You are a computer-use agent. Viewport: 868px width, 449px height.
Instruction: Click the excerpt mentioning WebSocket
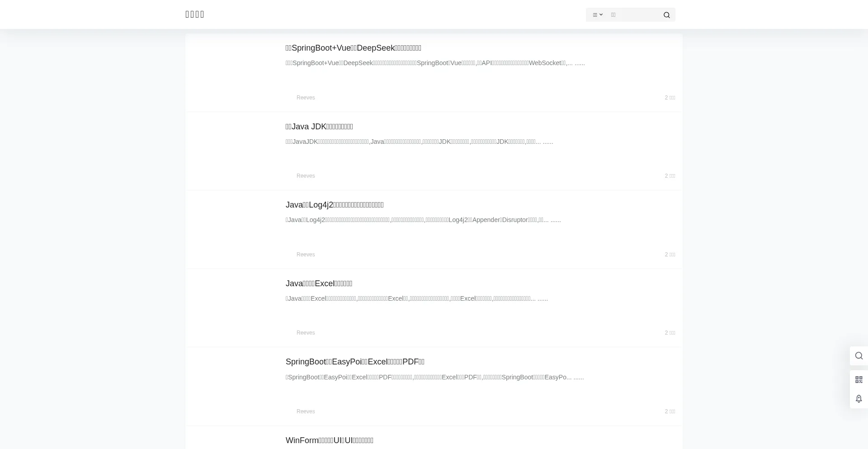coord(435,63)
